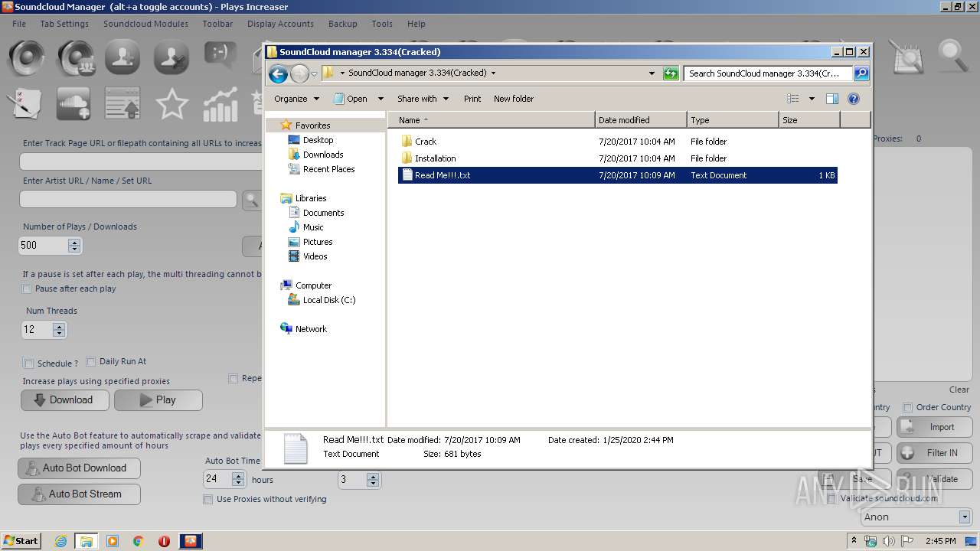
Task: Open the speaker plays increaser module
Action: click(28, 58)
